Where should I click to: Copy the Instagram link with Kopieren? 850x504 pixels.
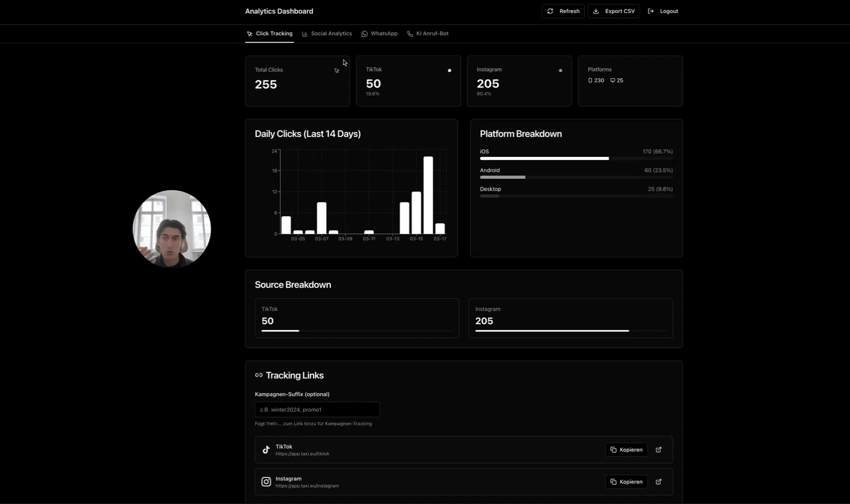626,482
